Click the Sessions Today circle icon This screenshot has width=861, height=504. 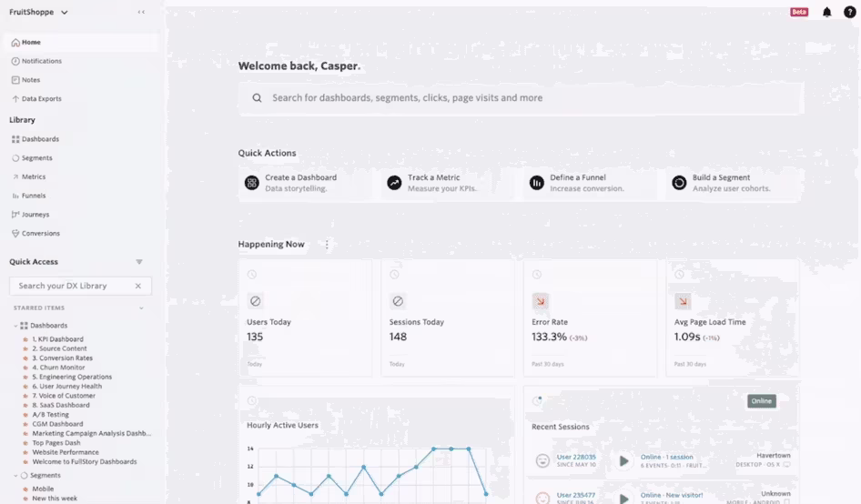pos(398,301)
